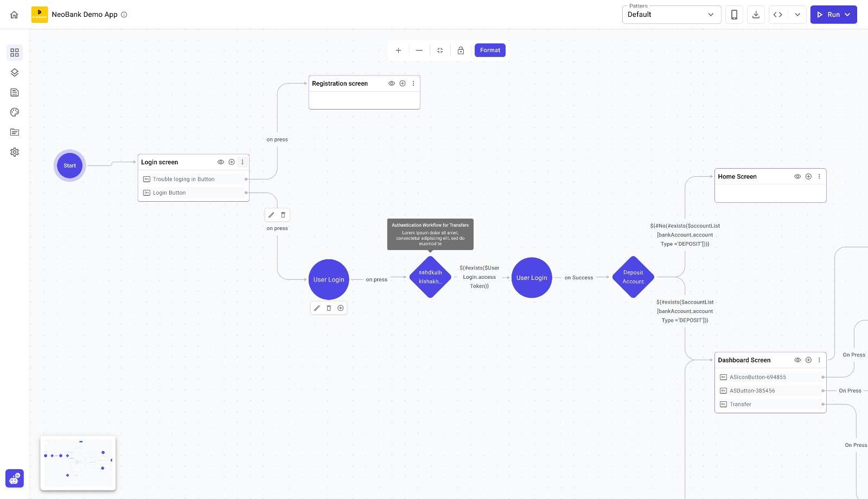Delete the on press connection via trash icon

pos(283,215)
